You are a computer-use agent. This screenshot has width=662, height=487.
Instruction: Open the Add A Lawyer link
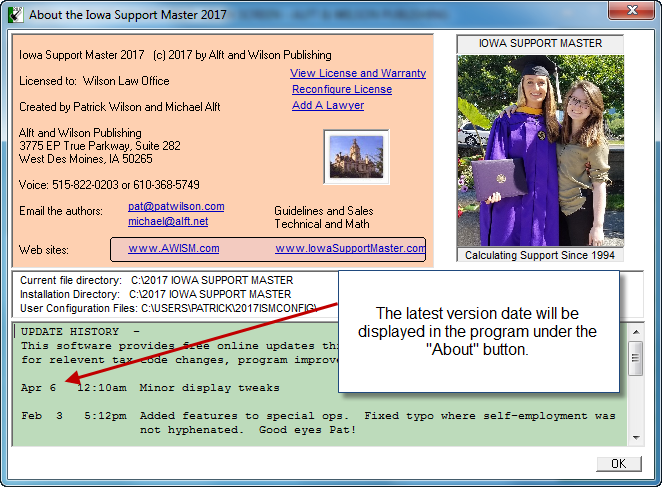coord(328,105)
